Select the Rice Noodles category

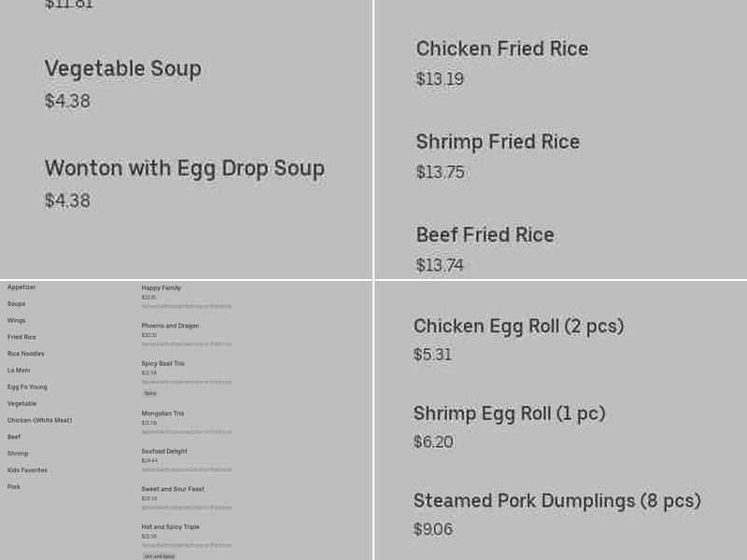pos(25,353)
